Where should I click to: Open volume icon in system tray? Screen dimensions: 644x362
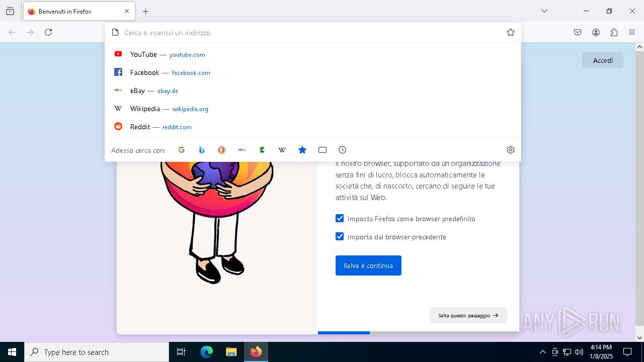point(579,352)
